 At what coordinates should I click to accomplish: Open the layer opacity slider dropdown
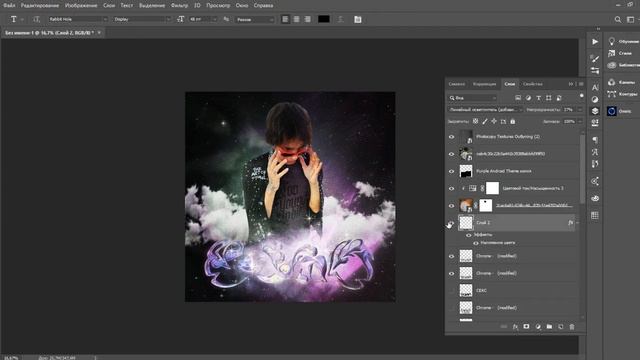click(x=580, y=109)
